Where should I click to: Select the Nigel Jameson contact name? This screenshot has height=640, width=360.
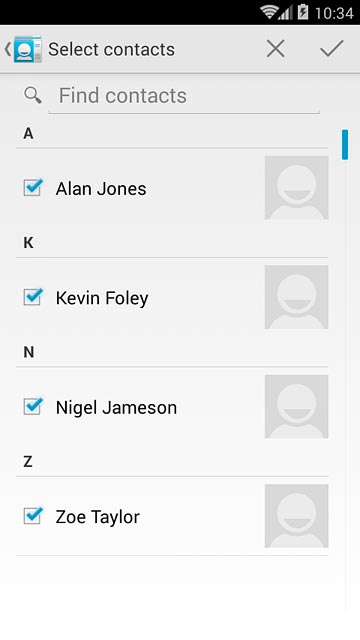(x=116, y=408)
